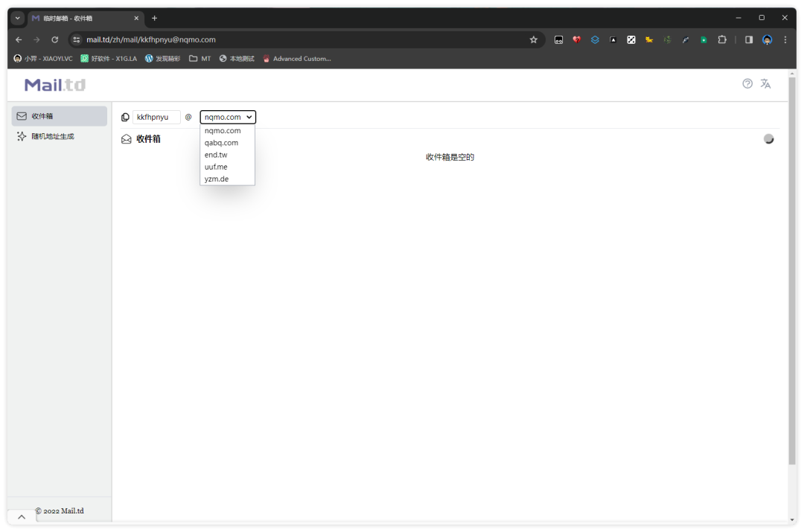
Task: Open 随机地址生成 in the sidebar
Action: [x=60, y=136]
